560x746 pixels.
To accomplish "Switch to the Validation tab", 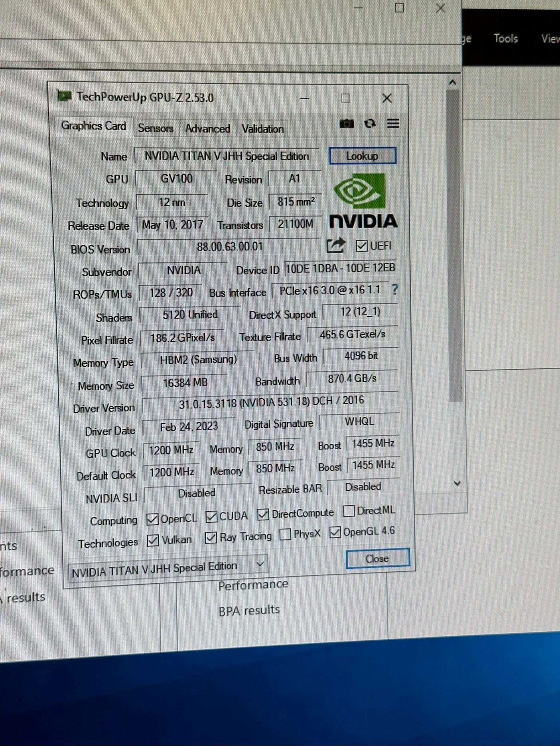I will click(x=262, y=129).
